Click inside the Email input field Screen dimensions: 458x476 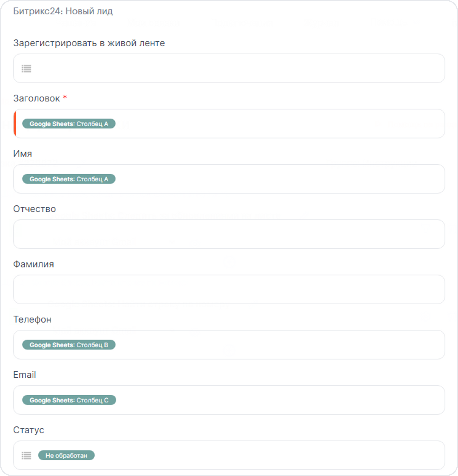tap(229, 400)
